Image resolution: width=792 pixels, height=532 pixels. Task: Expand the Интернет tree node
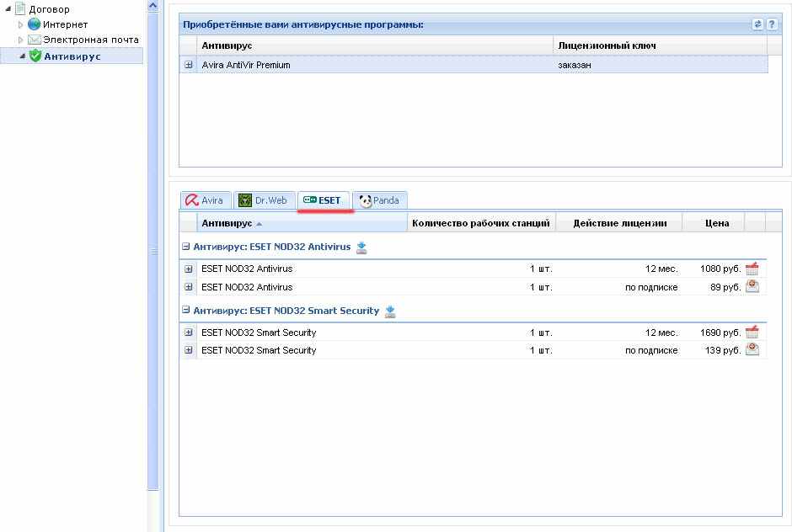20,24
